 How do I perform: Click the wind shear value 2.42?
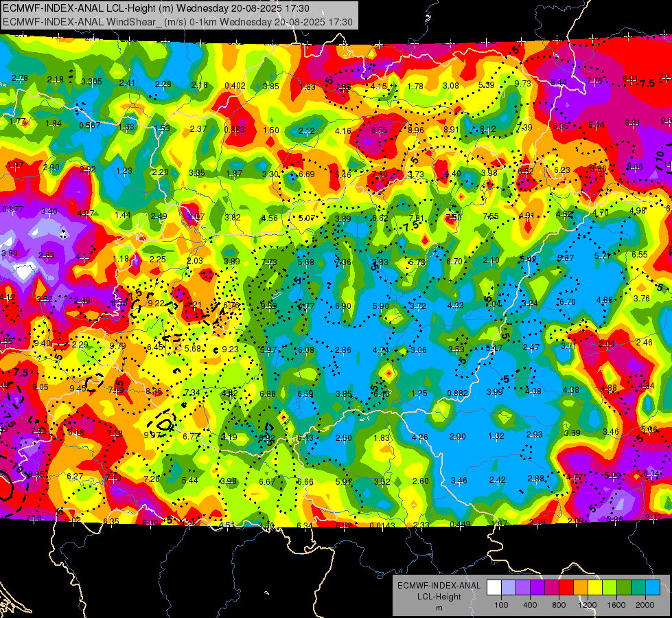pyautogui.click(x=497, y=480)
